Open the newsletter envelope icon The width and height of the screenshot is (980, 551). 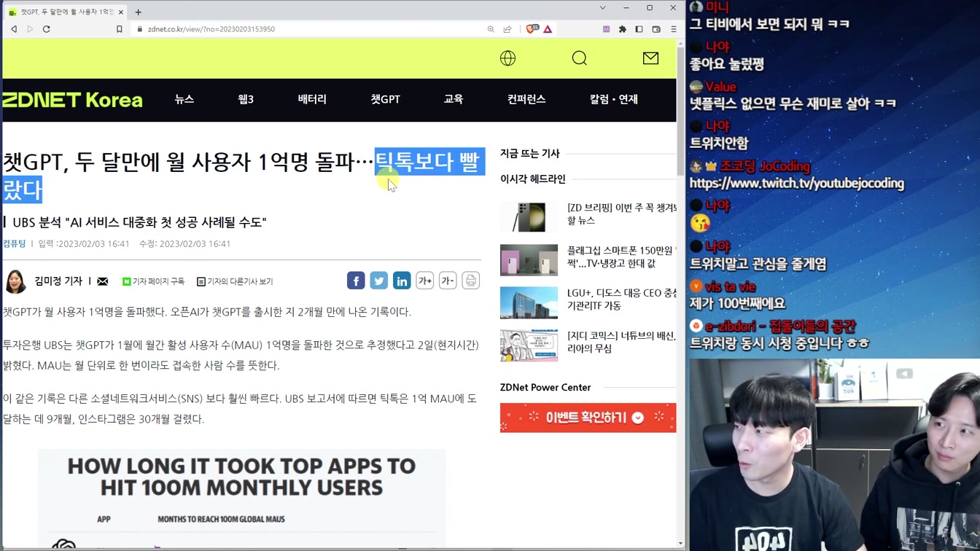tap(650, 58)
